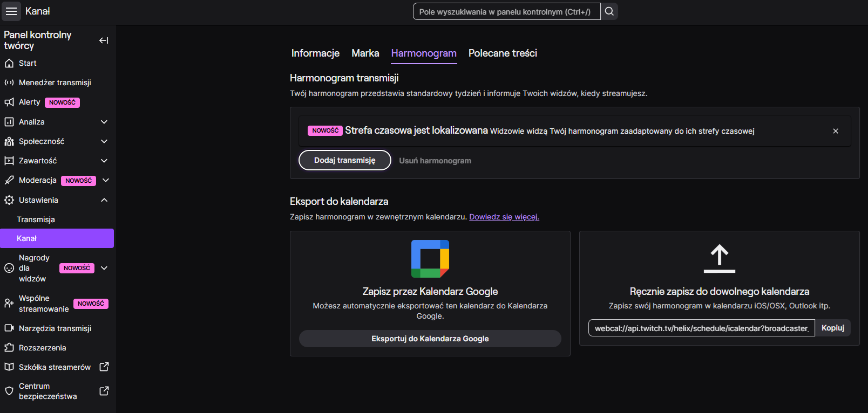
Task: Click the Panel kontrolny twórcy heading
Action: [38, 40]
